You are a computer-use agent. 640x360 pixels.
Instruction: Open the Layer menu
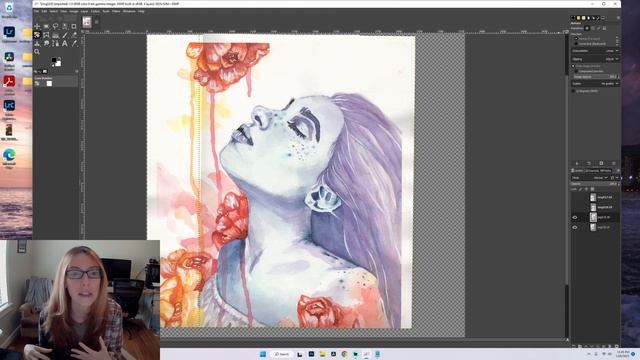pyautogui.click(x=84, y=11)
